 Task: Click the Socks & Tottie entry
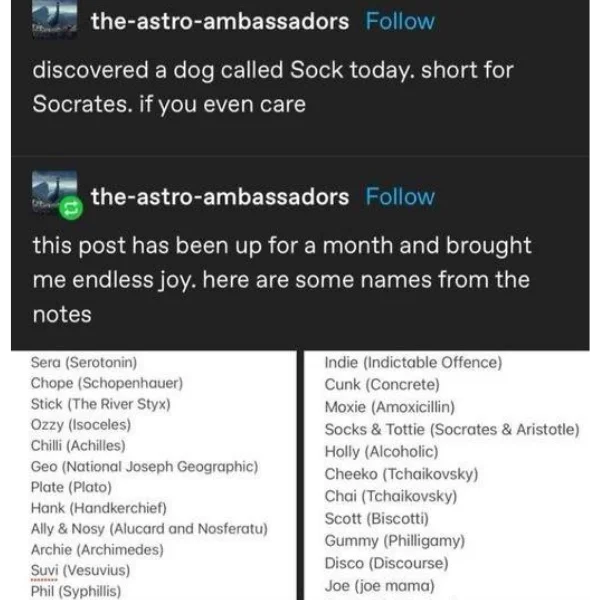pos(452,429)
